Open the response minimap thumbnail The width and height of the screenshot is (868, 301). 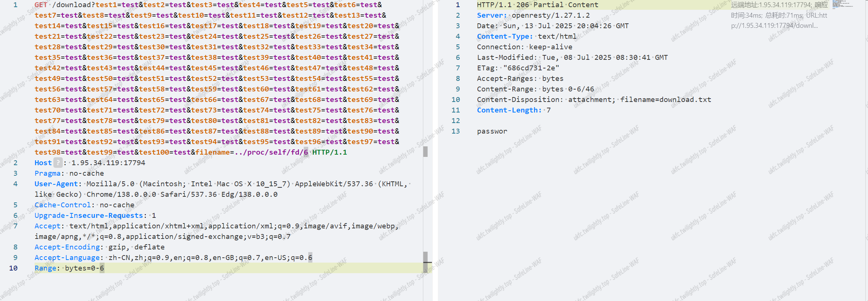click(842, 5)
